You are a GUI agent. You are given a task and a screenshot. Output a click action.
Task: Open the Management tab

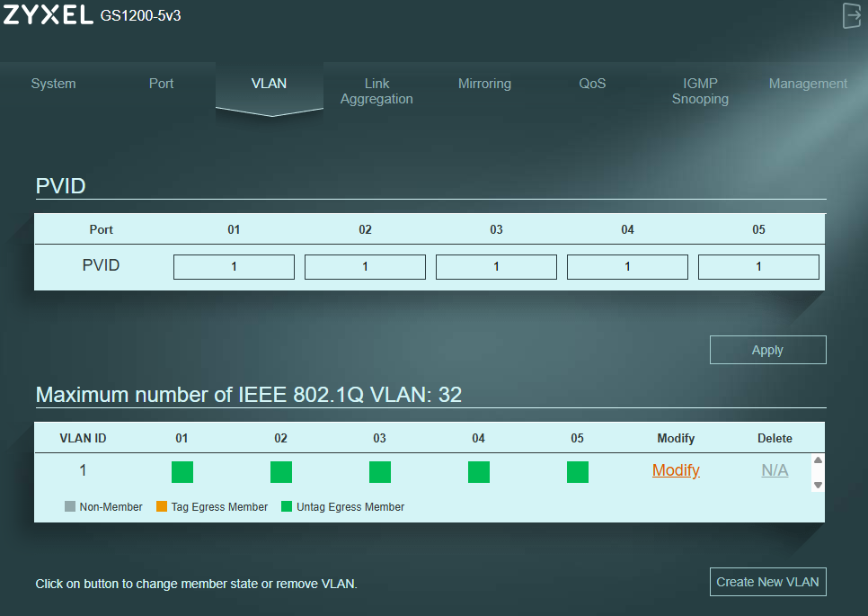808,84
